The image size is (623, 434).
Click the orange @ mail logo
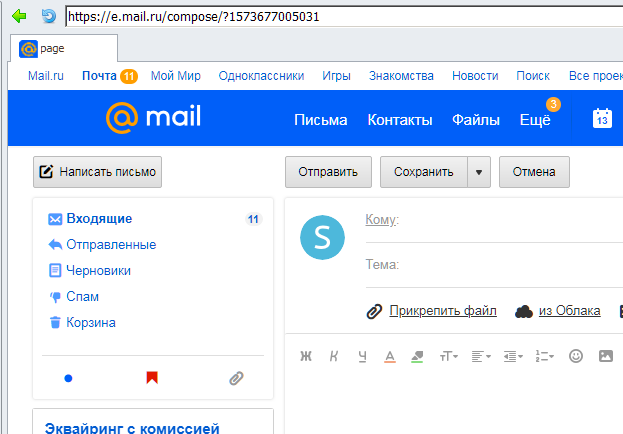point(153,118)
